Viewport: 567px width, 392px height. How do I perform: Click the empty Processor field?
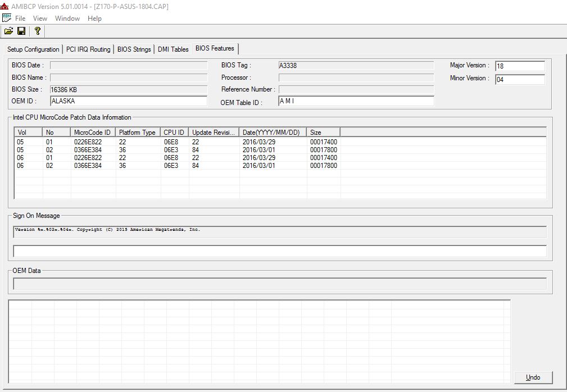coord(356,78)
